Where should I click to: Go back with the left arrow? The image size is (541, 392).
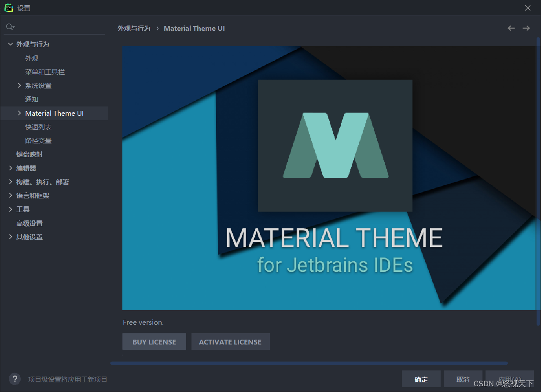511,28
